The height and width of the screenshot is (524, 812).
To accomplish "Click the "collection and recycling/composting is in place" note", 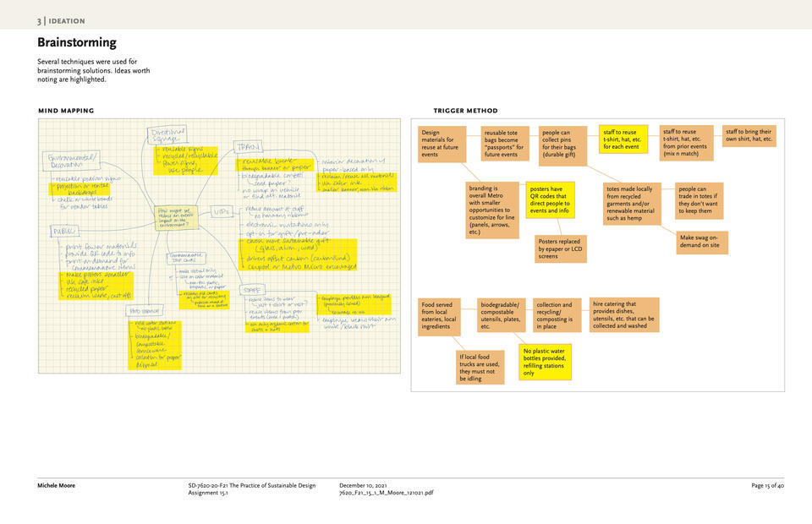I will (557, 315).
